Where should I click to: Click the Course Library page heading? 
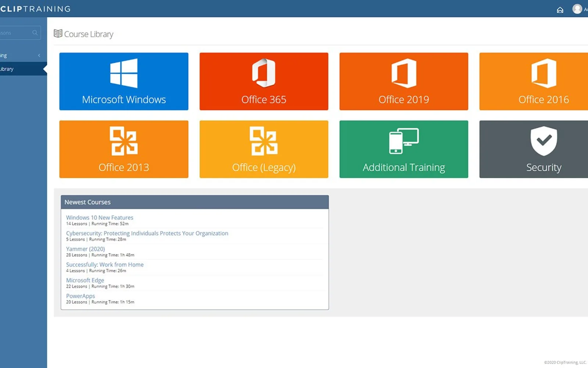(x=89, y=34)
